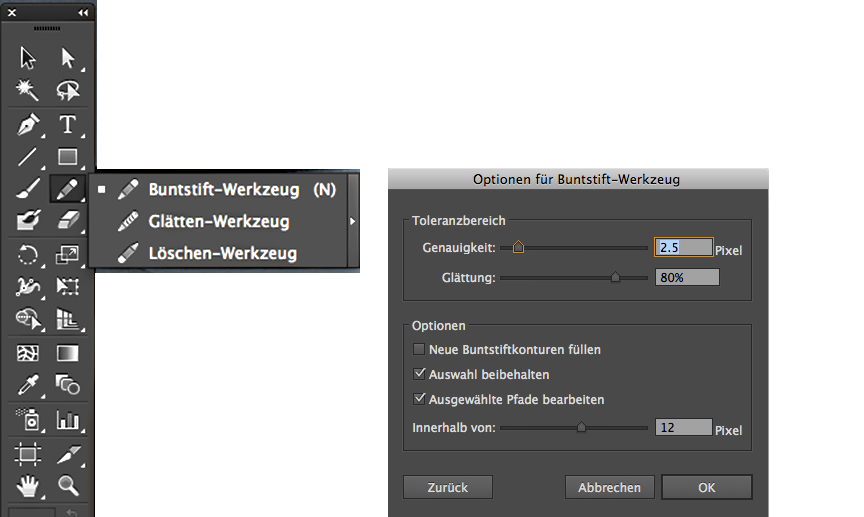This screenshot has width=864, height=517.
Task: Click the Glättung slider handle
Action: point(615,278)
